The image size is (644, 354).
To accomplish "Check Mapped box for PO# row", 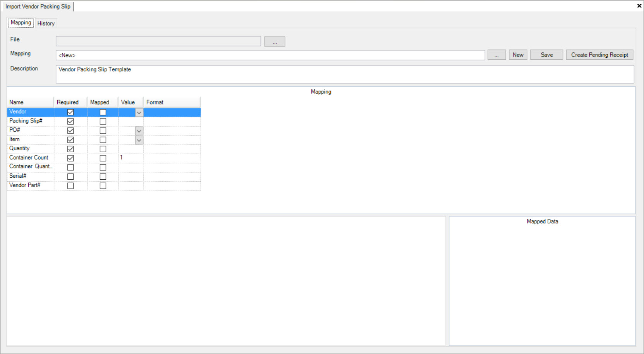I will point(103,131).
